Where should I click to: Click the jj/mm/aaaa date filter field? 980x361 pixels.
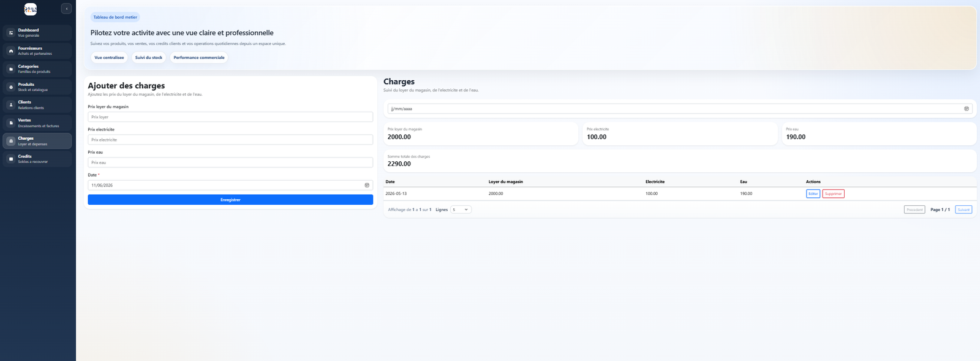click(680, 108)
